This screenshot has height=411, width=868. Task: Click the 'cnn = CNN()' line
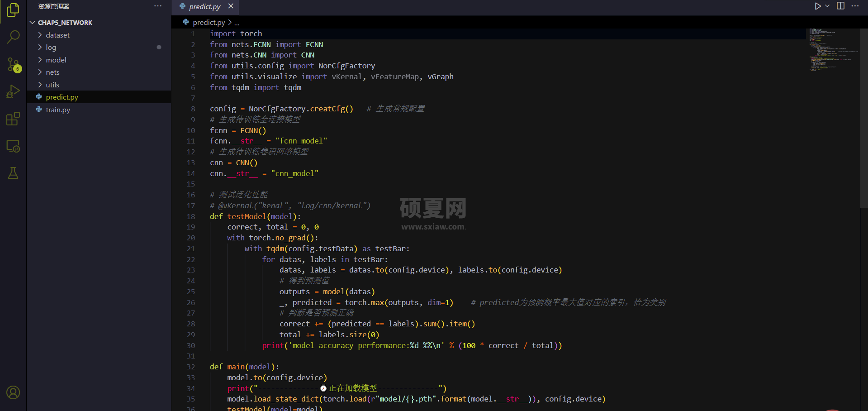click(x=233, y=162)
